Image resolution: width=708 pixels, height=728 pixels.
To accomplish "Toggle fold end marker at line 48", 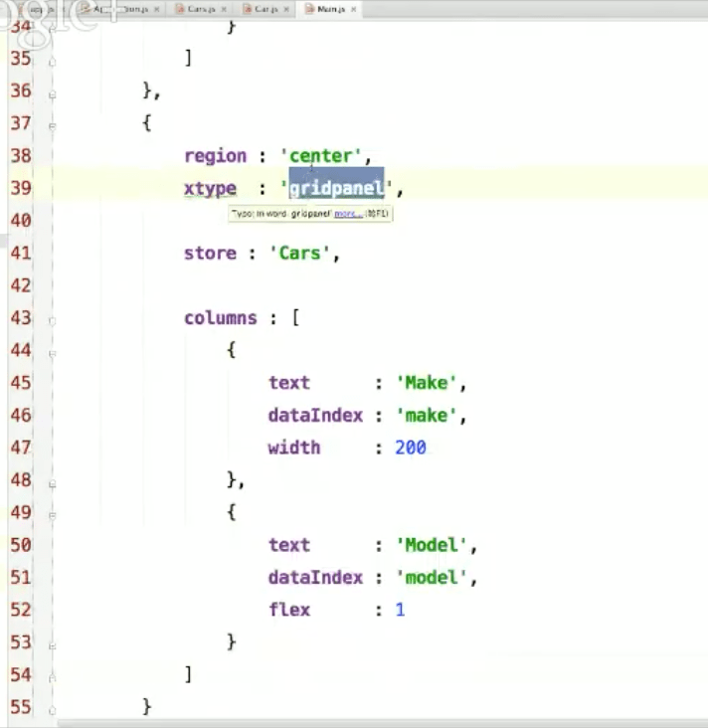I will (x=52, y=483).
